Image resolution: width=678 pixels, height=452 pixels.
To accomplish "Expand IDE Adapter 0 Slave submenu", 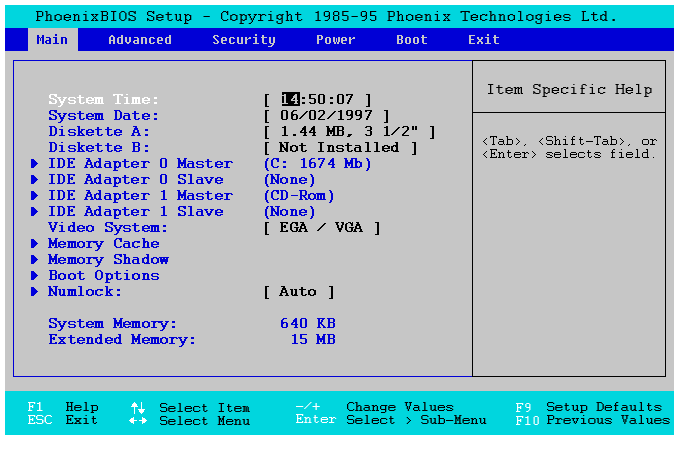I will pyautogui.click(x=136, y=180).
